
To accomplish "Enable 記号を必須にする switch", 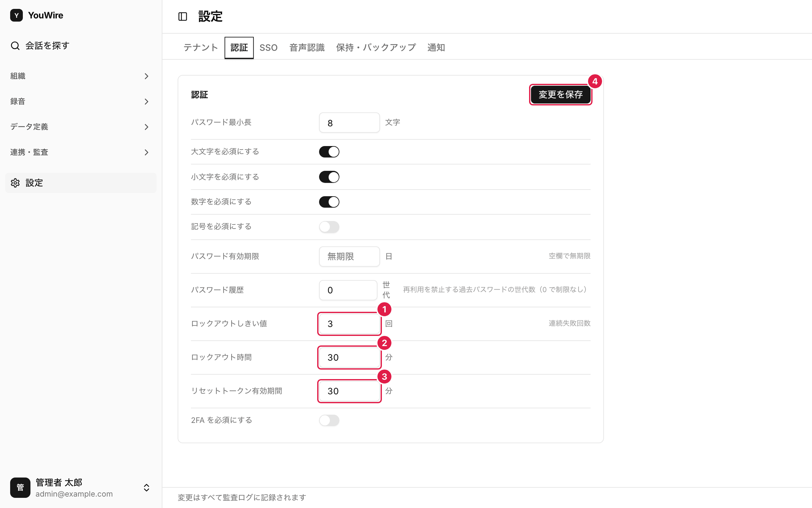I will pyautogui.click(x=329, y=227).
